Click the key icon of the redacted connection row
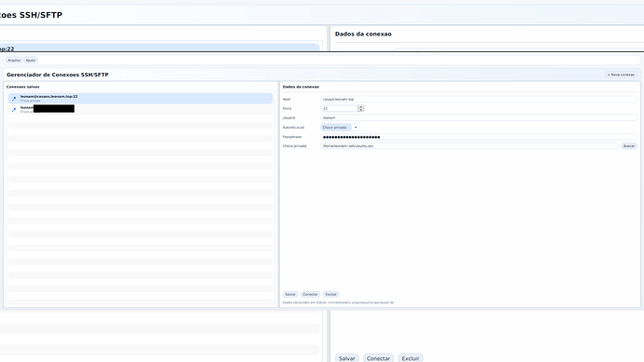Viewport: 644px width, 362px height. 14,109
